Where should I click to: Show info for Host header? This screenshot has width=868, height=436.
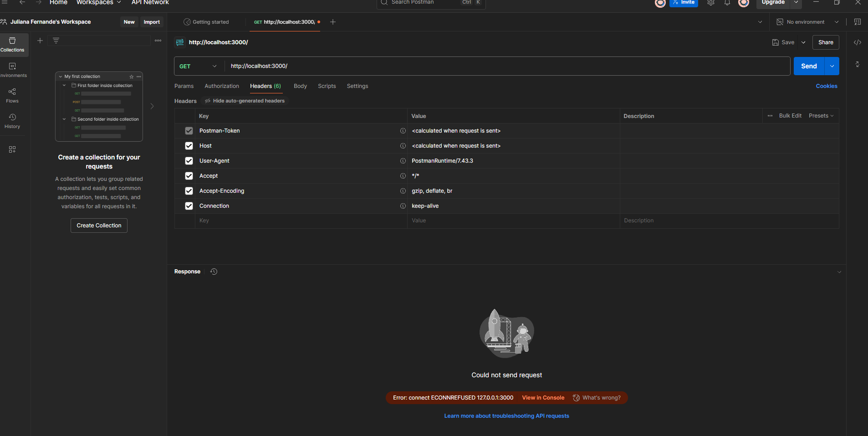coord(403,146)
